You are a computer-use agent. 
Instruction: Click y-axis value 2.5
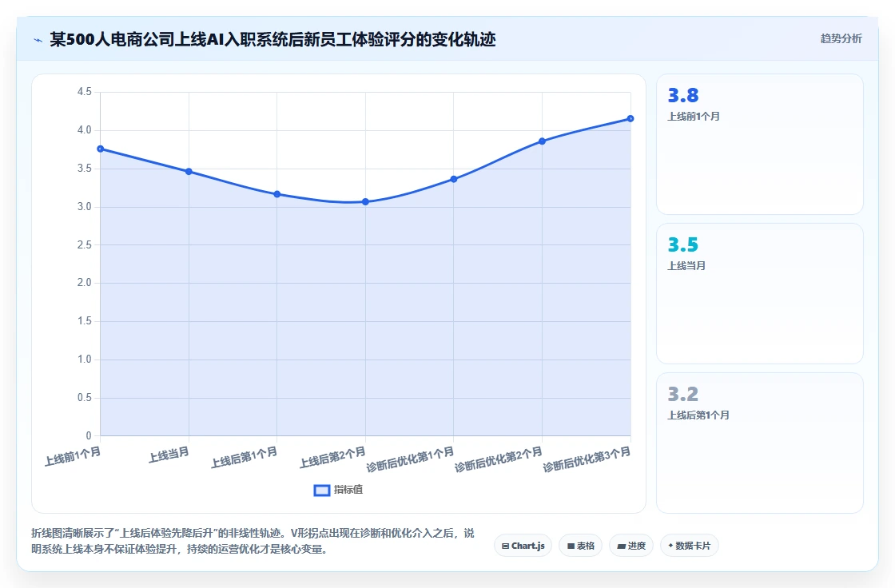click(85, 245)
